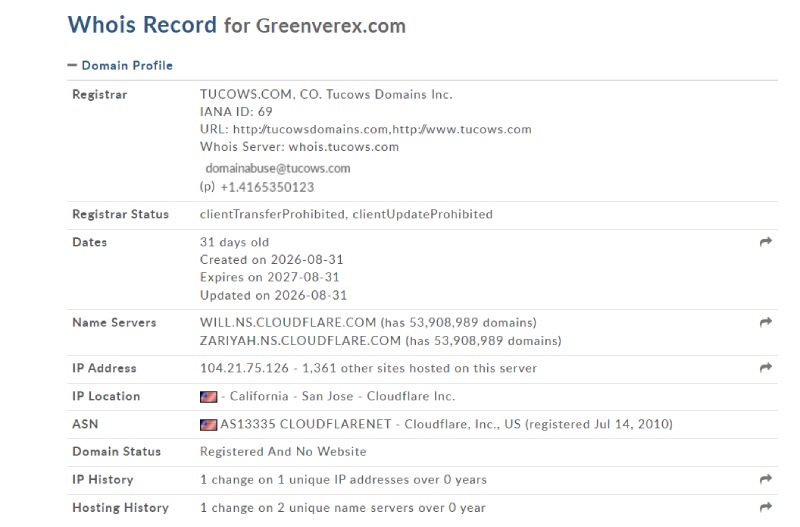Open share arrow in Hosting History row
Viewport: 800px width, 527px height.
coord(765,507)
